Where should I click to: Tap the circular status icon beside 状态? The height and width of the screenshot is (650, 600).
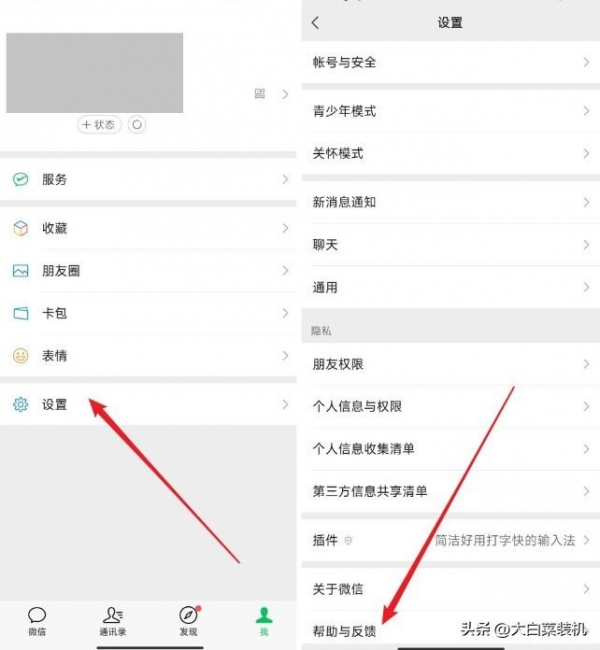(137, 124)
